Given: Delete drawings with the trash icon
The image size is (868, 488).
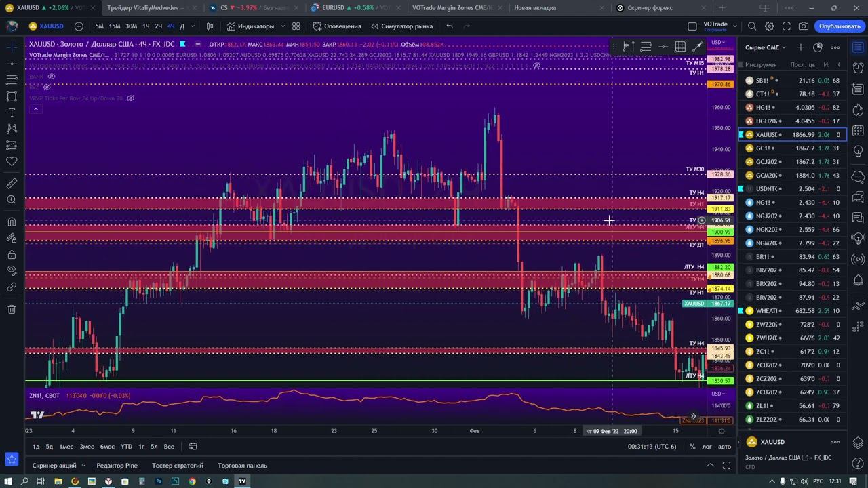Looking at the screenshot, I should tap(12, 310).
